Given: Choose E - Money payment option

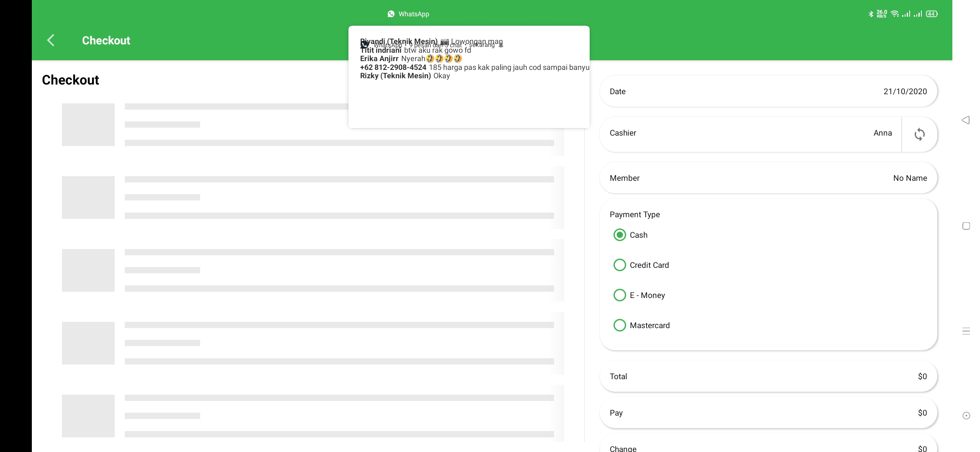Looking at the screenshot, I should pyautogui.click(x=620, y=295).
